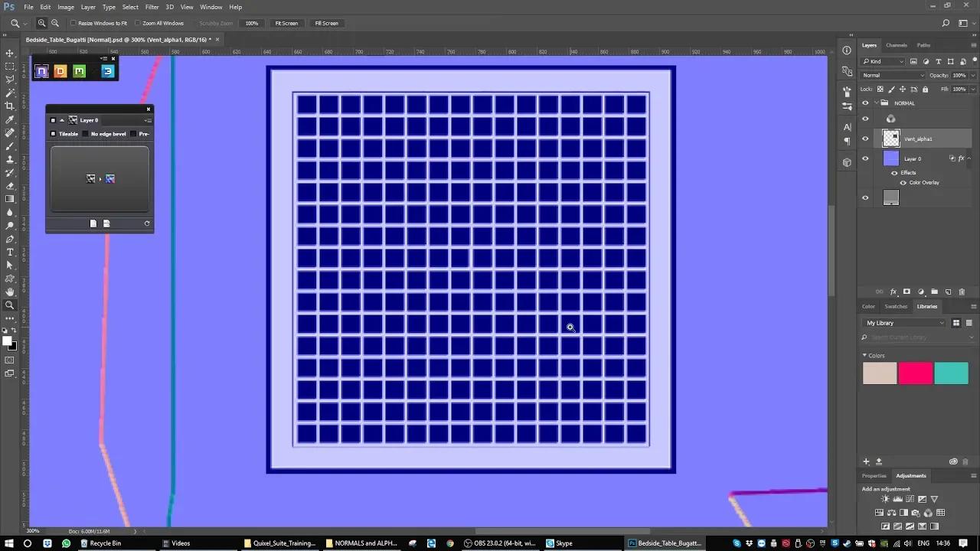Add a Brightness/Contrast adjustment
The image size is (980, 551).
pyautogui.click(x=886, y=499)
